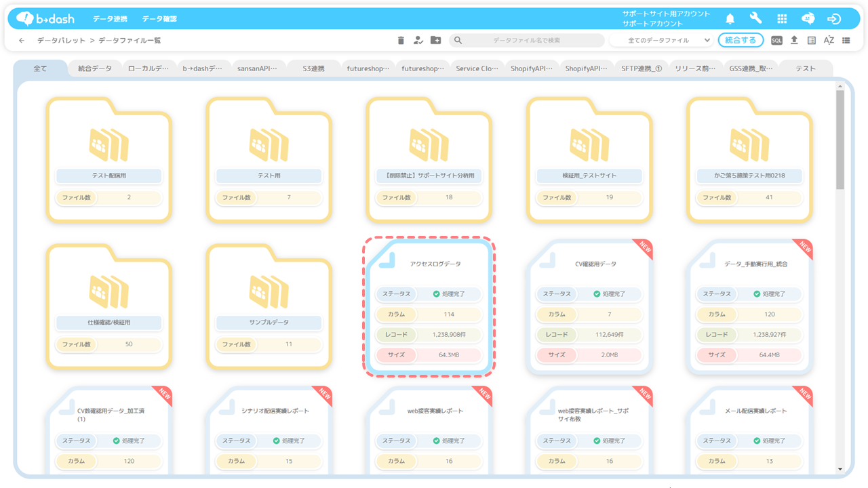Open the データ確認 menu

click(159, 19)
